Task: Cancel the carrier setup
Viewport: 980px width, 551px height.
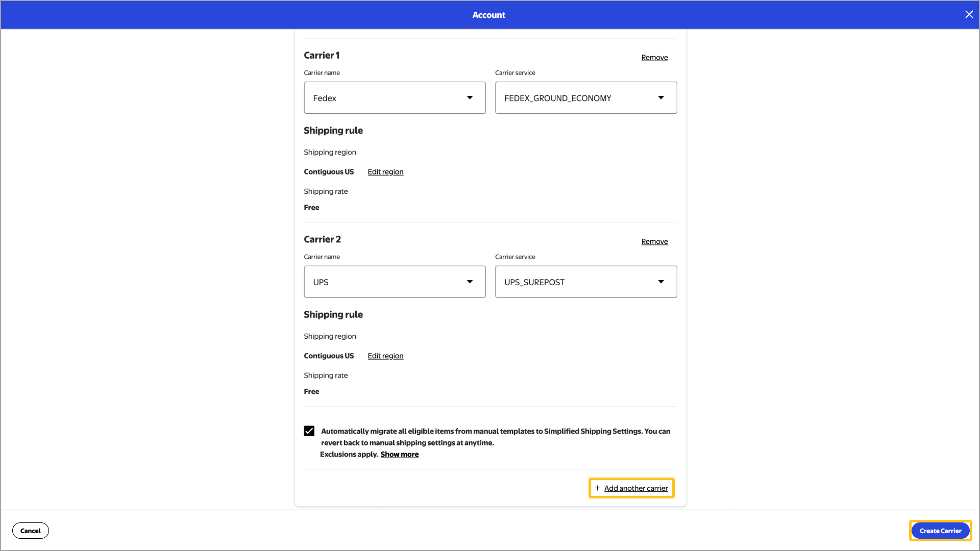Action: pyautogui.click(x=31, y=531)
